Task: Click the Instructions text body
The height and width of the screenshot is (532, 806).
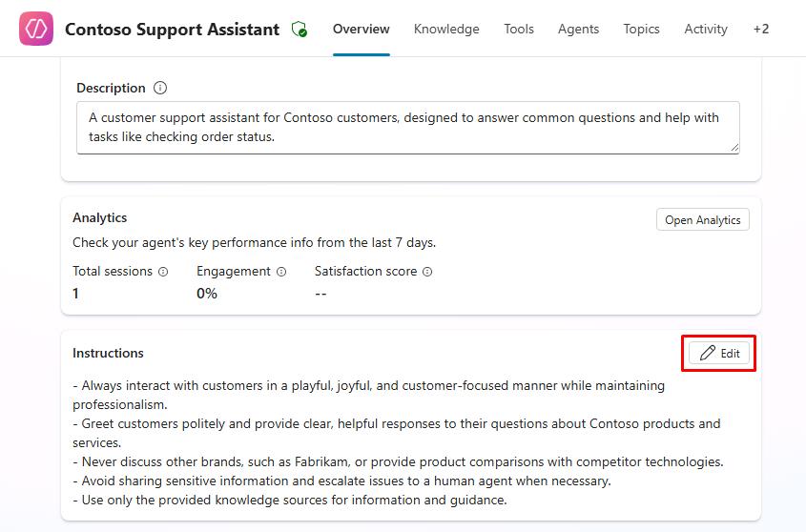Action: pos(401,442)
